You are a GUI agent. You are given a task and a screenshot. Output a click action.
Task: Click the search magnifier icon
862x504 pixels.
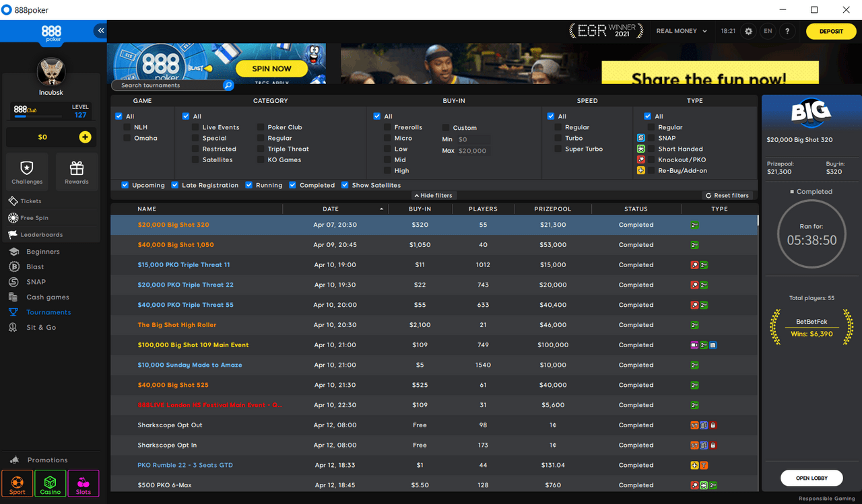click(228, 85)
